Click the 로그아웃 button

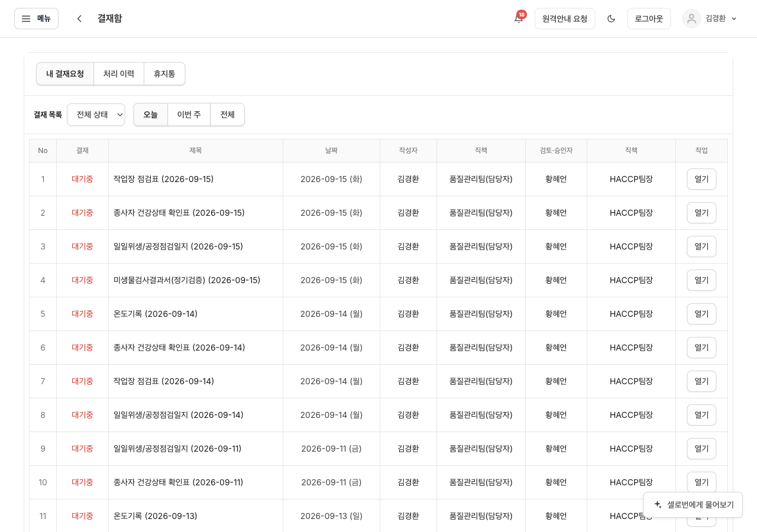649,18
